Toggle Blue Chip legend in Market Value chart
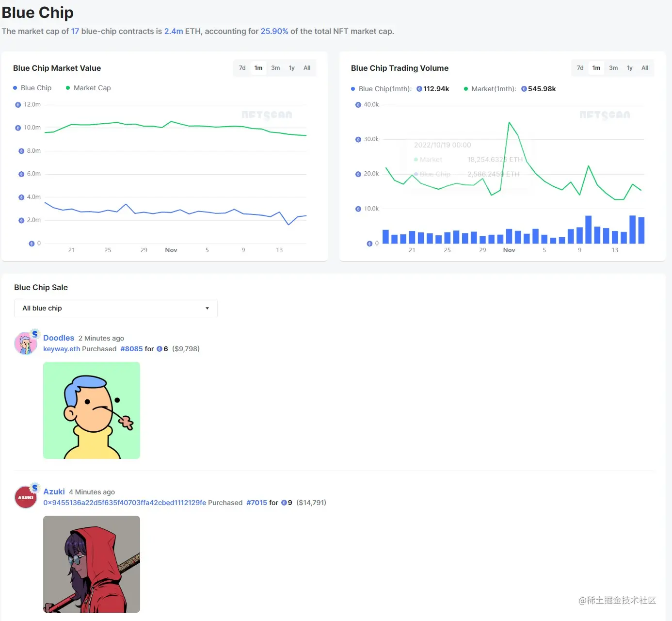672x621 pixels. tap(32, 88)
